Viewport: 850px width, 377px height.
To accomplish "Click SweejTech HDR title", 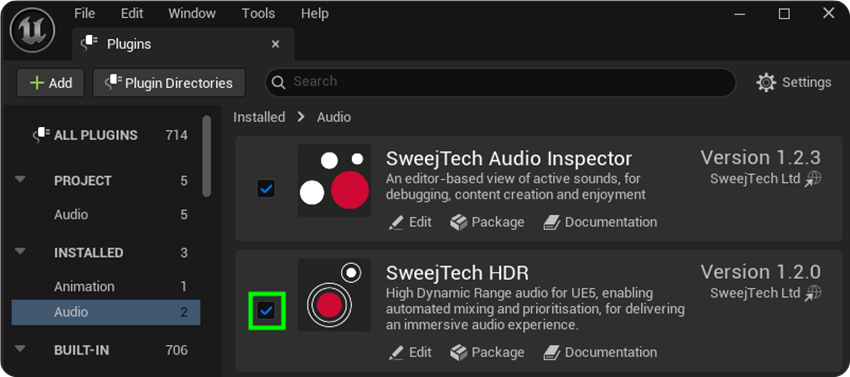I will point(457,273).
